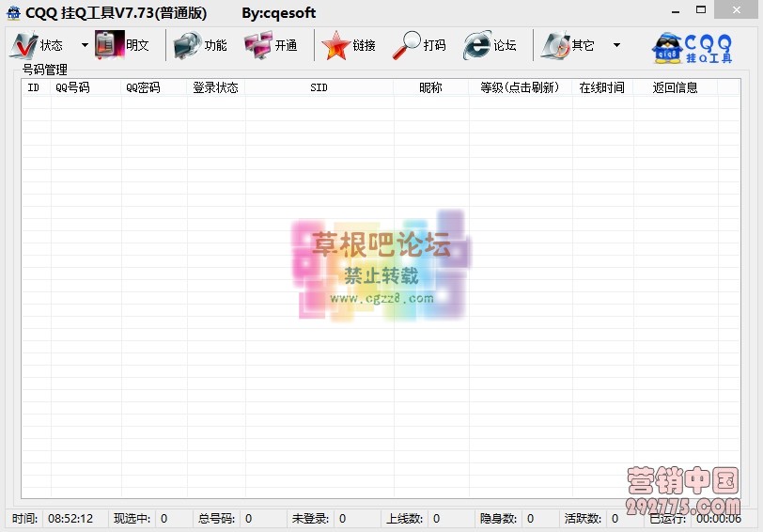Image resolution: width=763 pixels, height=532 pixels.
Task: Click the 未登录 status bar label
Action: tap(310, 519)
